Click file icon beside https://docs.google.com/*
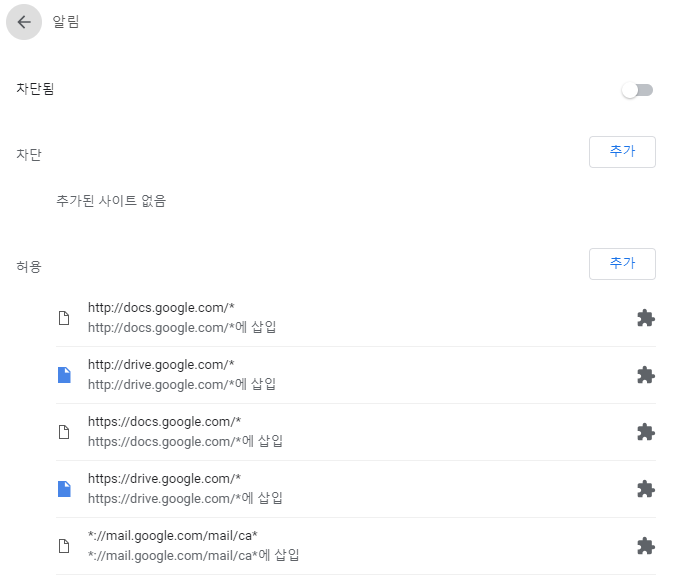Viewport: 675px width, 577px height. 64,432
